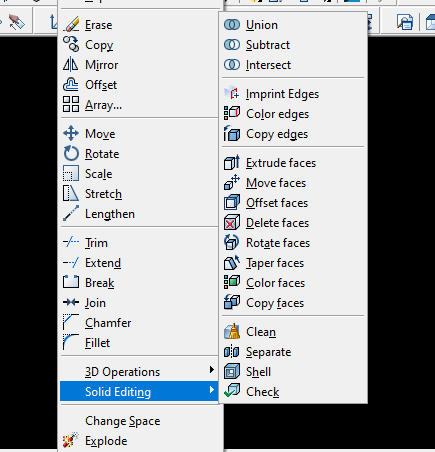Select the Subtract solids icon

[x=232, y=45]
